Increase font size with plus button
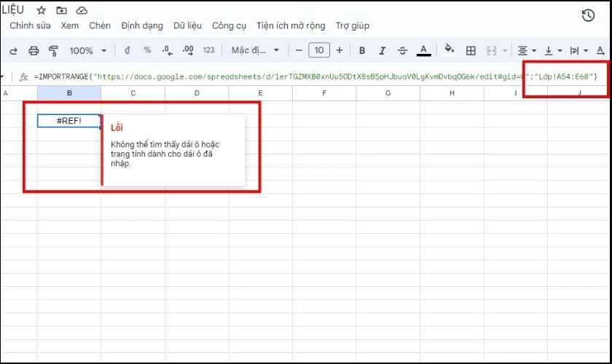612x364 pixels. [340, 50]
